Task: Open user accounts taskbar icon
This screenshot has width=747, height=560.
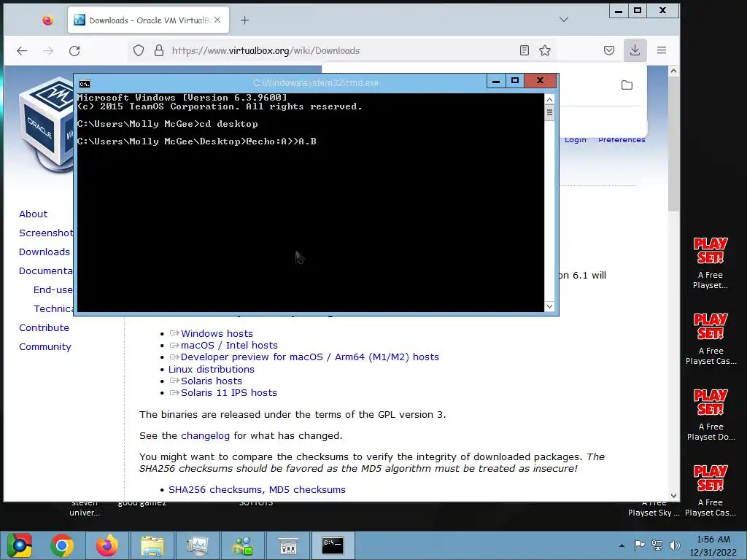Action: click(x=243, y=545)
